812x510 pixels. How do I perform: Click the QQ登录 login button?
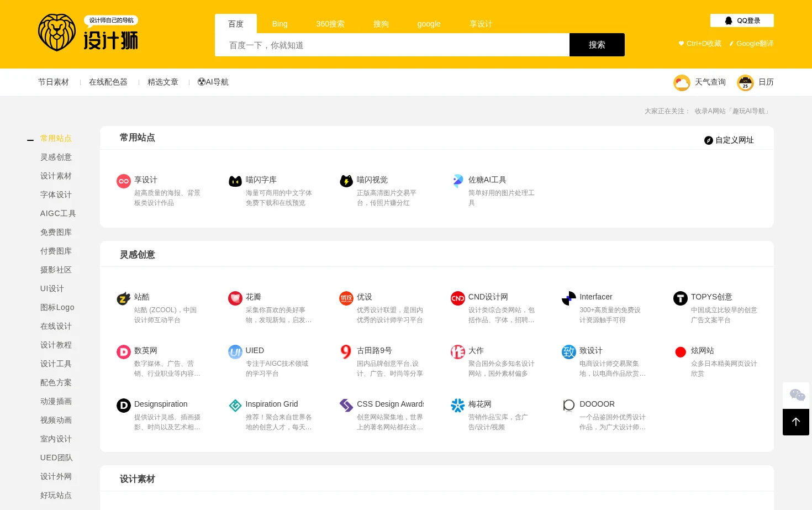tap(742, 20)
